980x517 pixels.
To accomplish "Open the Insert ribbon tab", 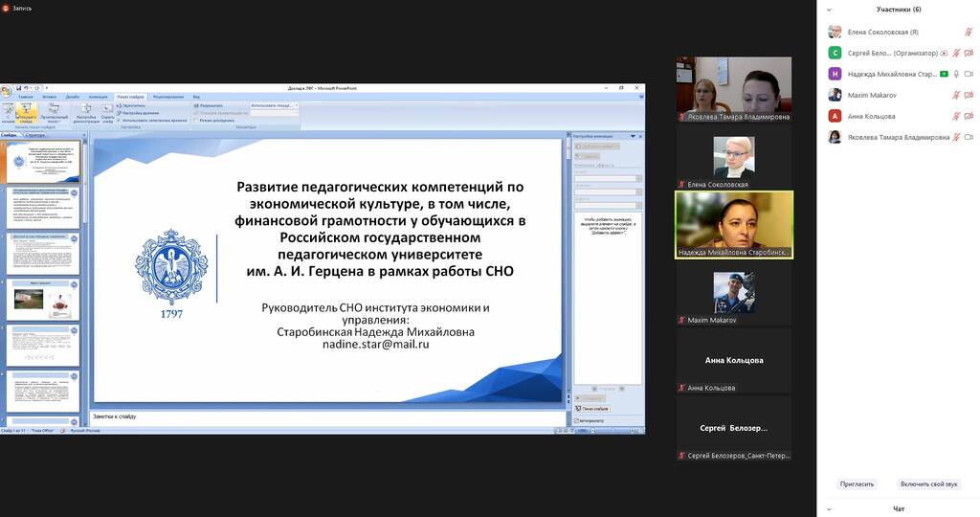I will (50, 97).
